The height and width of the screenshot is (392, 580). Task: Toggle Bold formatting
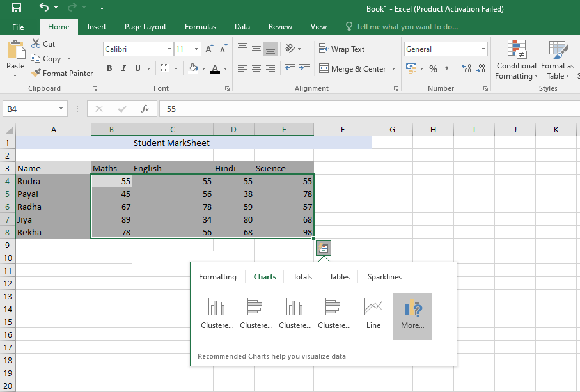pos(109,68)
